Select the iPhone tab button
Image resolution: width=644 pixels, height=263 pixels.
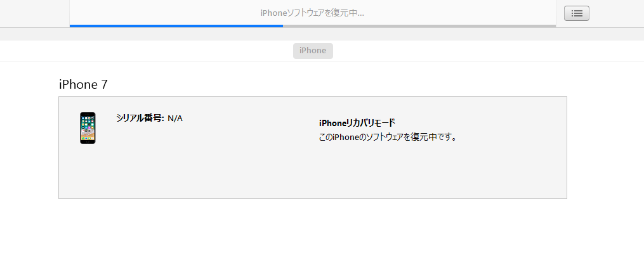click(x=313, y=51)
